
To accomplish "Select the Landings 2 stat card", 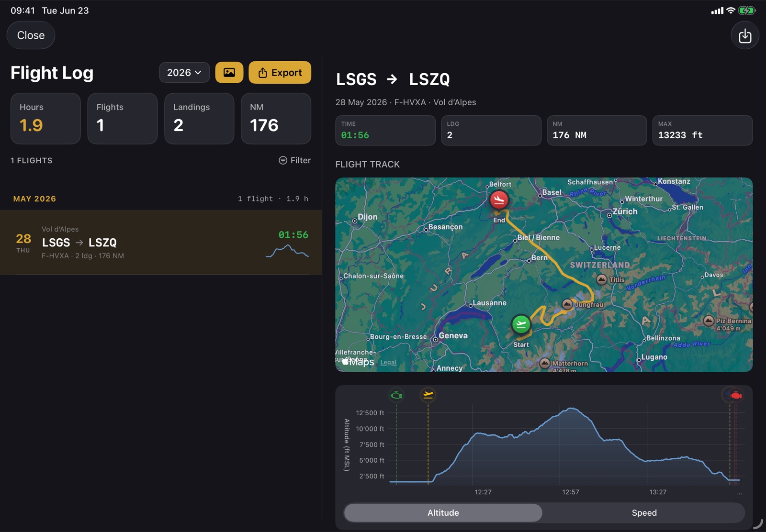I will tap(199, 119).
